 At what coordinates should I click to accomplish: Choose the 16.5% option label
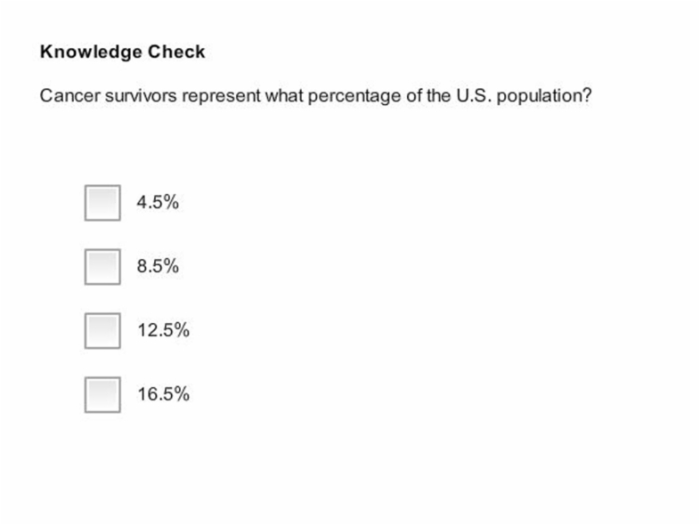pos(163,394)
